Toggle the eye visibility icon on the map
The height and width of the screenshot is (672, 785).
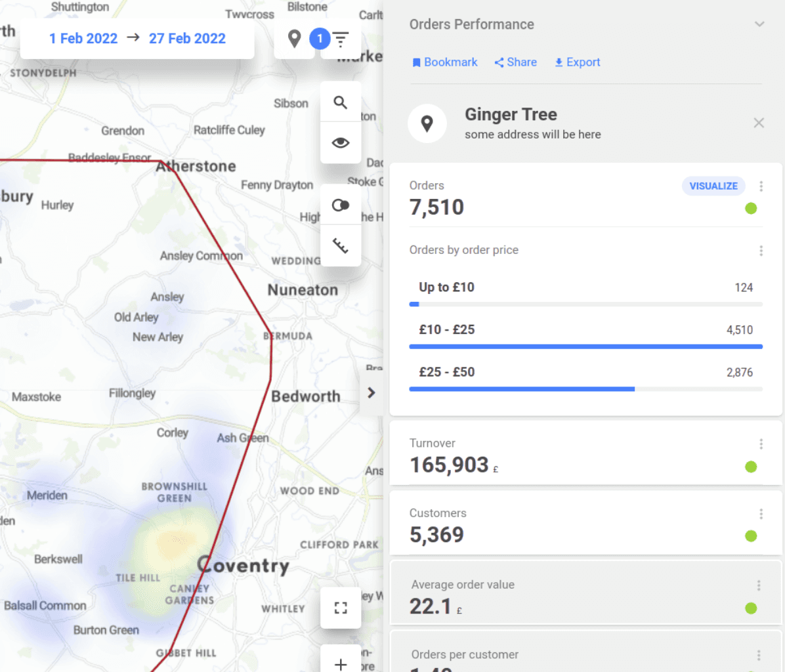(340, 142)
